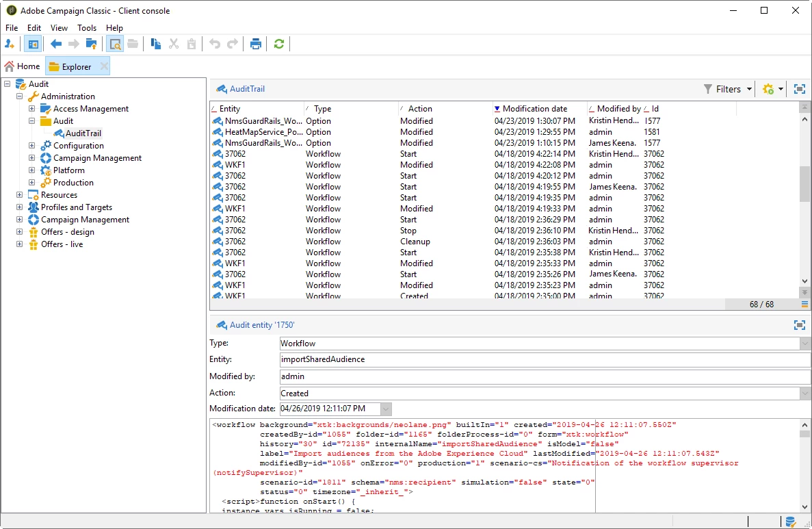Expand the Offers - design node
Image resolution: width=812 pixels, height=529 pixels.
click(20, 232)
